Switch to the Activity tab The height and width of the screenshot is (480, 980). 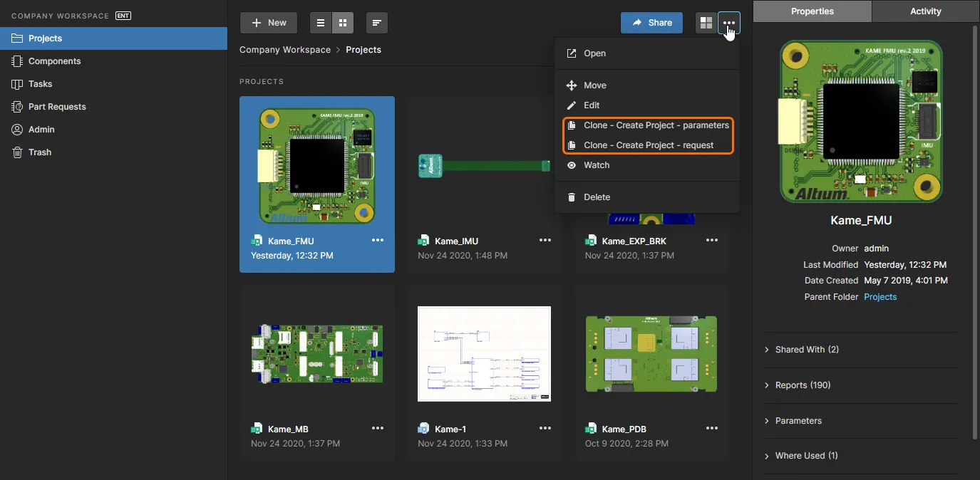coord(926,11)
